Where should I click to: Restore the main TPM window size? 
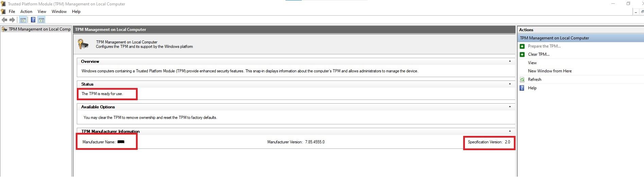point(628,4)
